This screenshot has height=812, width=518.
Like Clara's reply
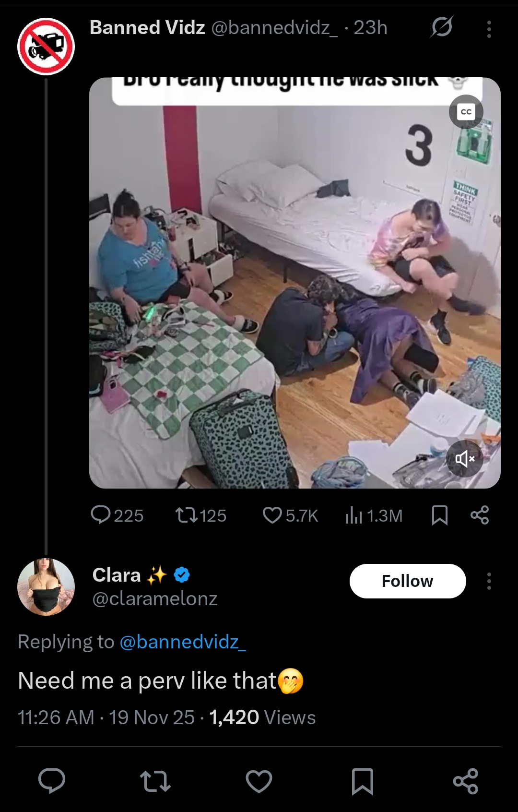click(259, 781)
